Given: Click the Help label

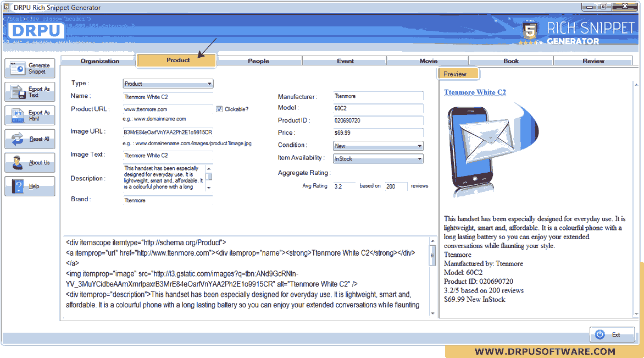Looking at the screenshot, I should click(34, 186).
